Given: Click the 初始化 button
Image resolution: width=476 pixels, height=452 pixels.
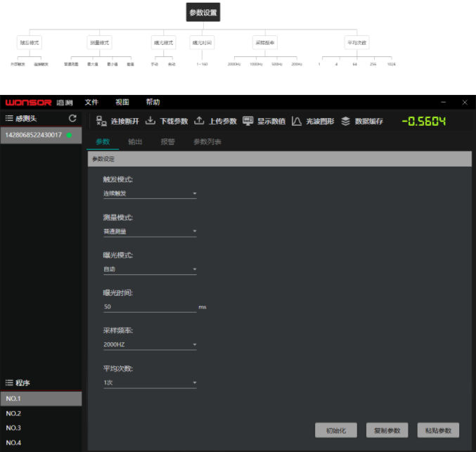Looking at the screenshot, I should pyautogui.click(x=336, y=430).
